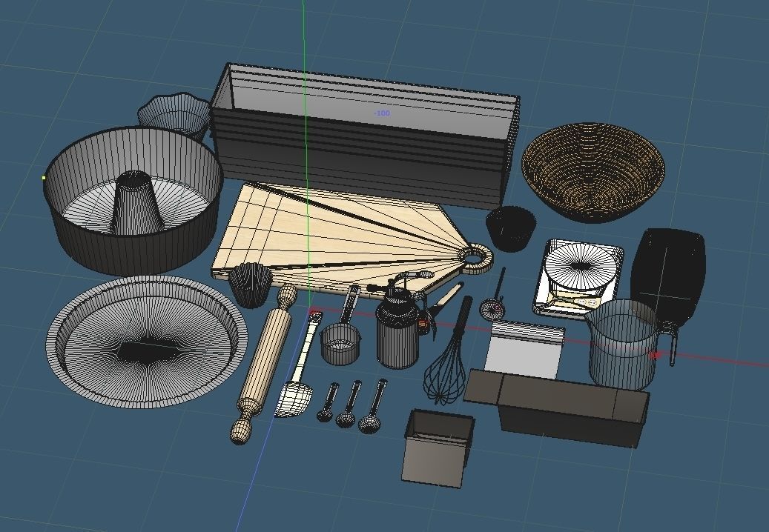The height and width of the screenshot is (532, 769).
Task: Click the lidded jar model
Action: [x=398, y=329]
